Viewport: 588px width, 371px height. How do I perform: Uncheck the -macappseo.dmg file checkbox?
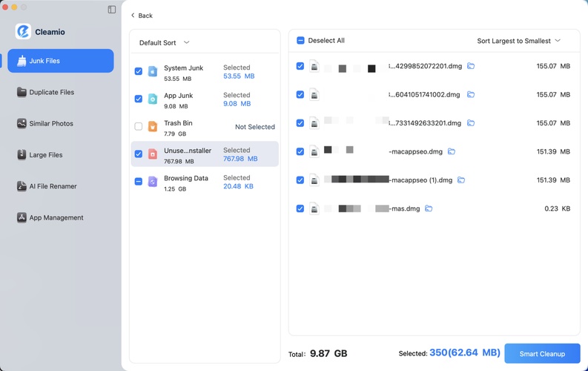pyautogui.click(x=300, y=151)
